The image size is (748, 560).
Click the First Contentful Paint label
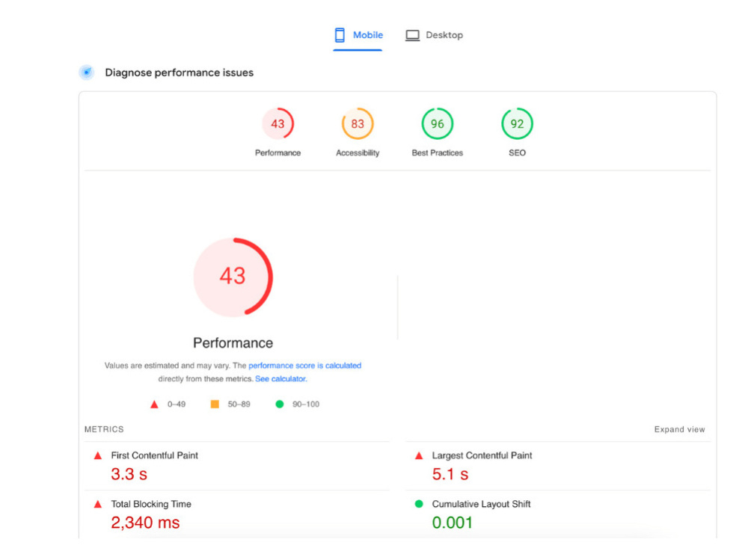tap(155, 455)
